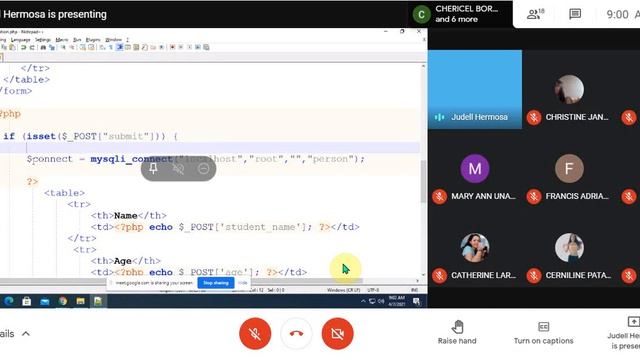Unmute with the red microphone button
The height and width of the screenshot is (360, 640).
click(255, 334)
